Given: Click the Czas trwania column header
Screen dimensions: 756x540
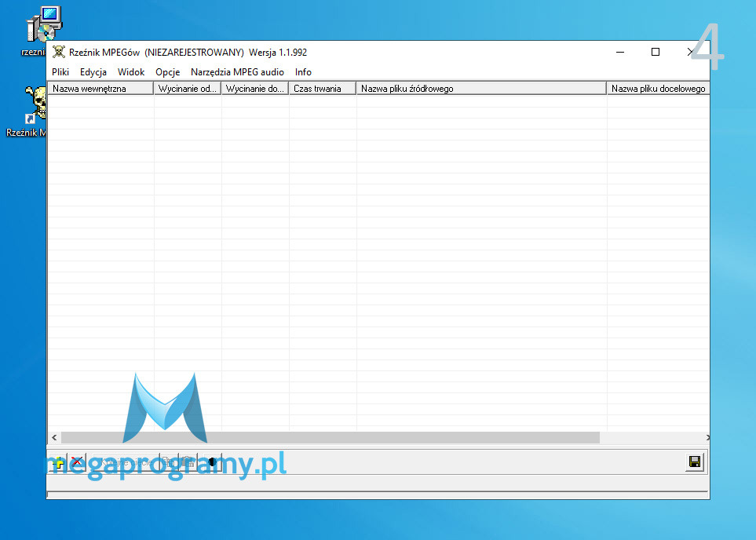Looking at the screenshot, I should point(323,88).
